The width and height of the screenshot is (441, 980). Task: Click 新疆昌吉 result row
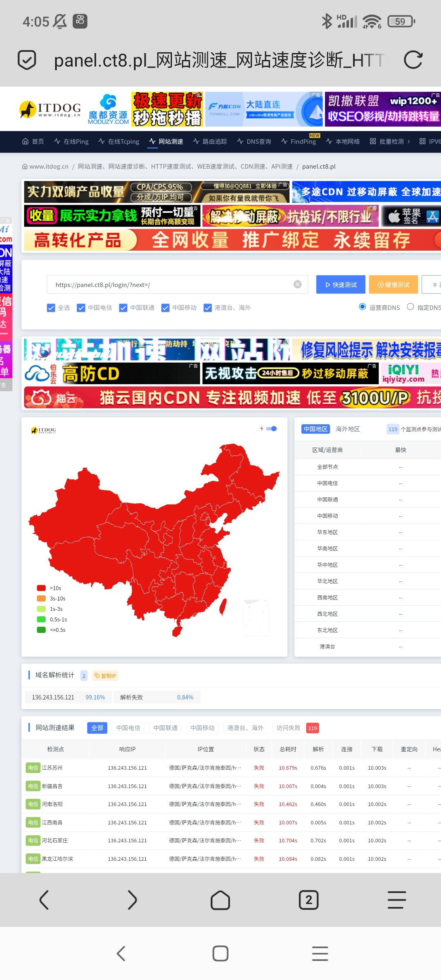(x=231, y=786)
